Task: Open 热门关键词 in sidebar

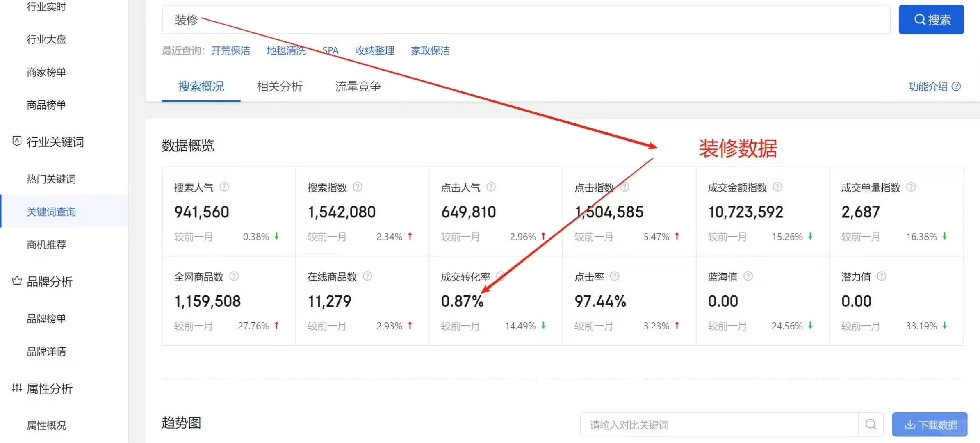Action: (51, 179)
